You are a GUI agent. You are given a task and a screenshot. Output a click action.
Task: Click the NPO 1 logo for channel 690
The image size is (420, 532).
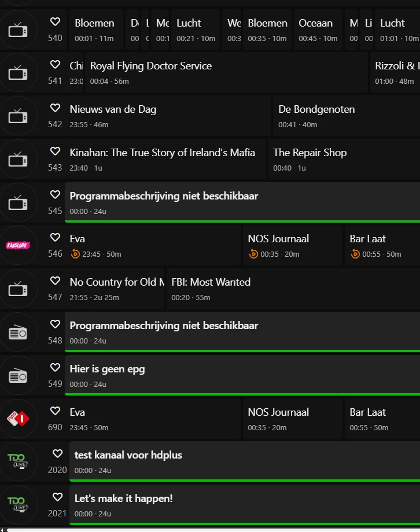tap(18, 419)
